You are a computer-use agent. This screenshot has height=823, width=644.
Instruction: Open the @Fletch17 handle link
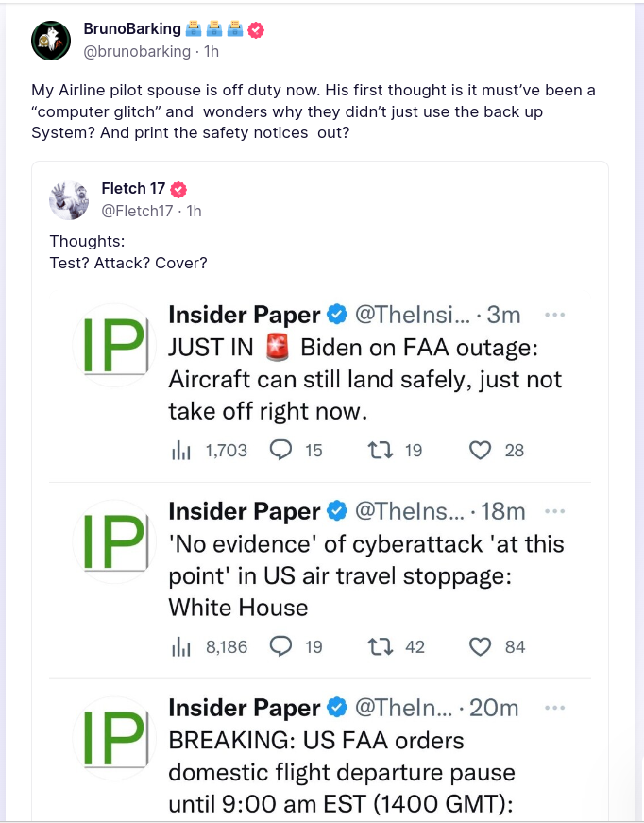point(137,211)
